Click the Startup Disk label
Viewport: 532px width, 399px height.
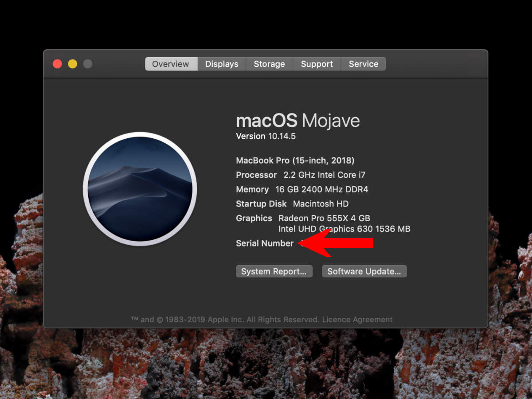(261, 204)
